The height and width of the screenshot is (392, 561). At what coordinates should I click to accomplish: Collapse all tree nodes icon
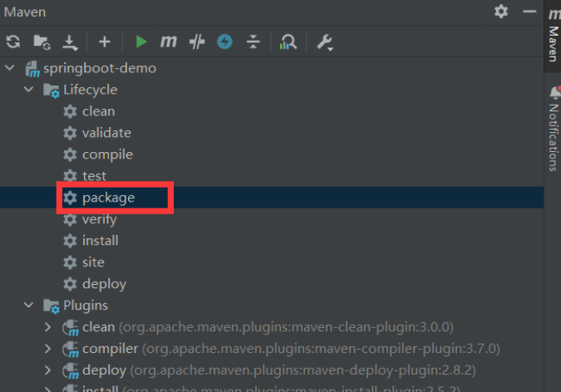point(253,42)
